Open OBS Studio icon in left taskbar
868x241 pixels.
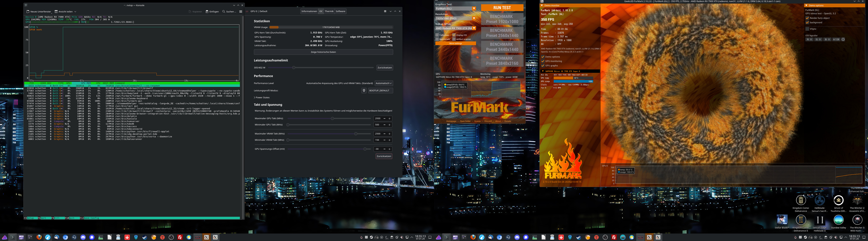point(171,237)
